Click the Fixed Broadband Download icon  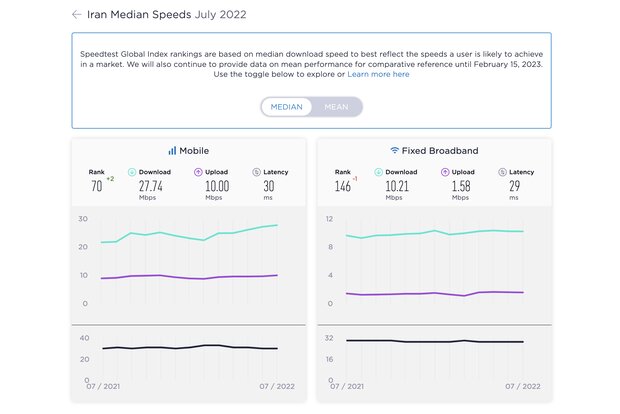(x=380, y=172)
